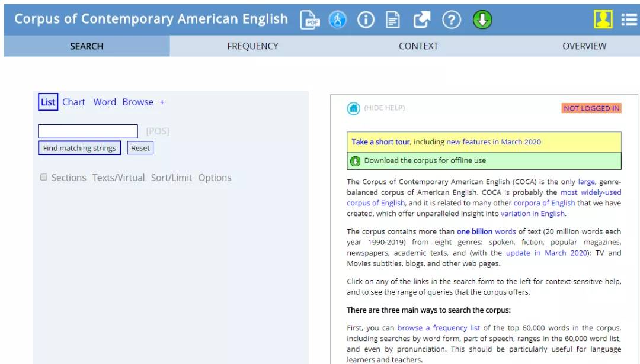
Task: Expand the Options section
Action: click(x=215, y=178)
